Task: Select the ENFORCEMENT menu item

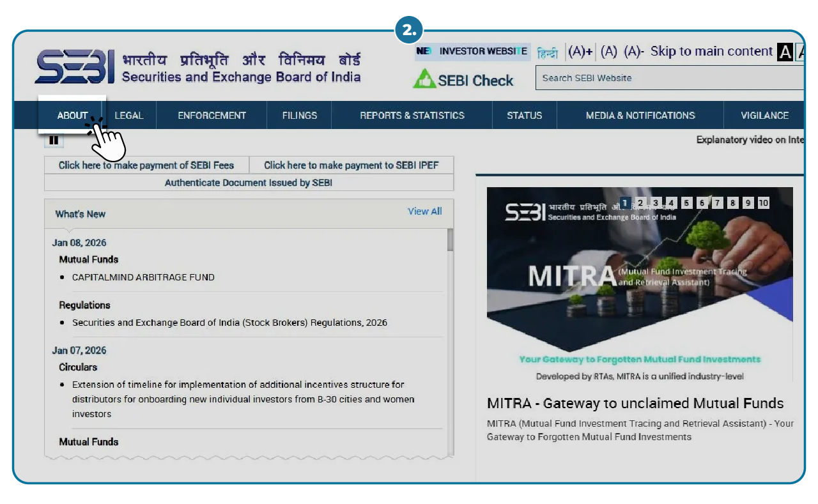Action: 212,115
